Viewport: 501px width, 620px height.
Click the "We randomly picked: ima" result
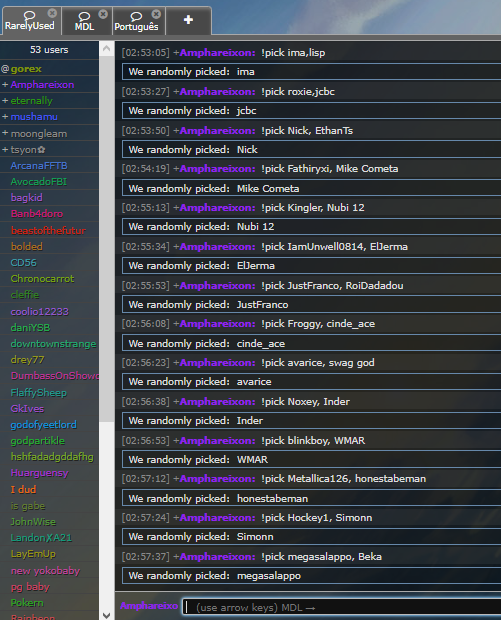click(x=311, y=72)
